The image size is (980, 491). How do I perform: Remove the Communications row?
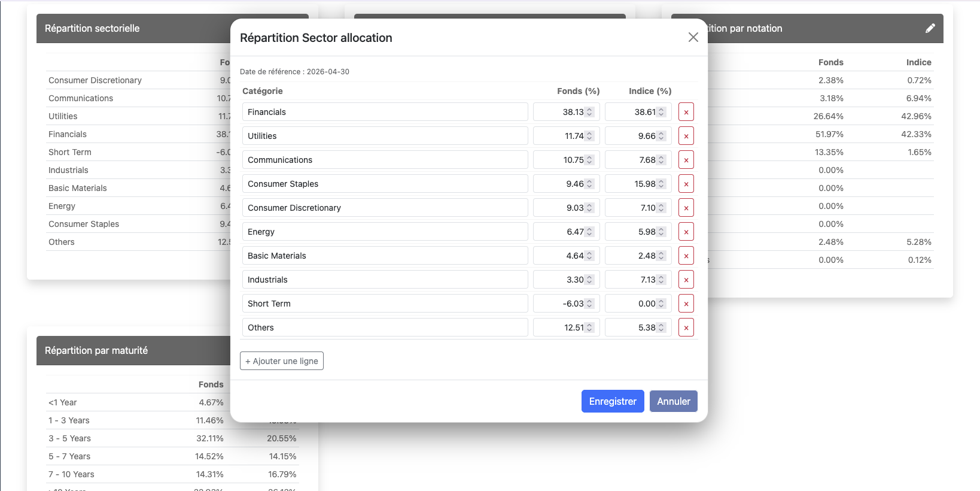tap(686, 160)
